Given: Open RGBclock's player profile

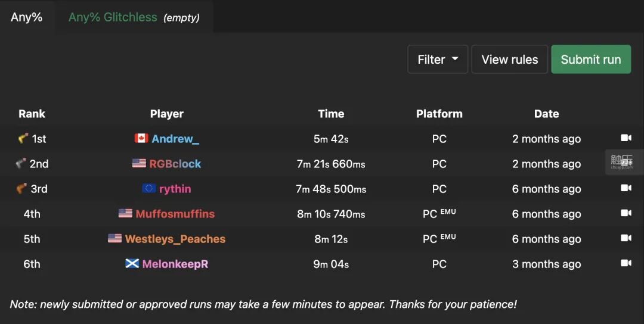Looking at the screenshot, I should [175, 164].
